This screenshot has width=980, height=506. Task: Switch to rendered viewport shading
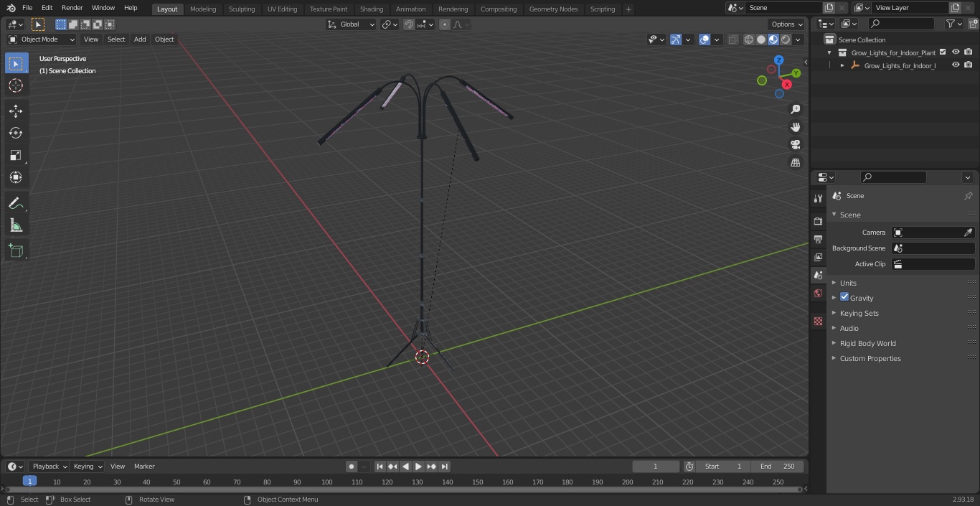click(786, 39)
